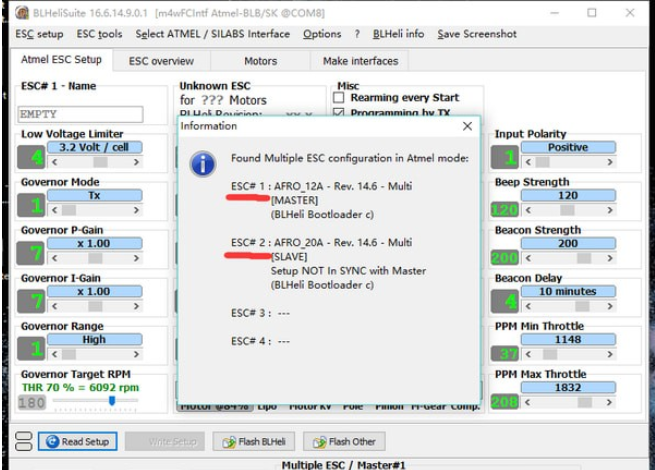Open the ESC setup menu
Screen dimensions: 655x470
39,34
